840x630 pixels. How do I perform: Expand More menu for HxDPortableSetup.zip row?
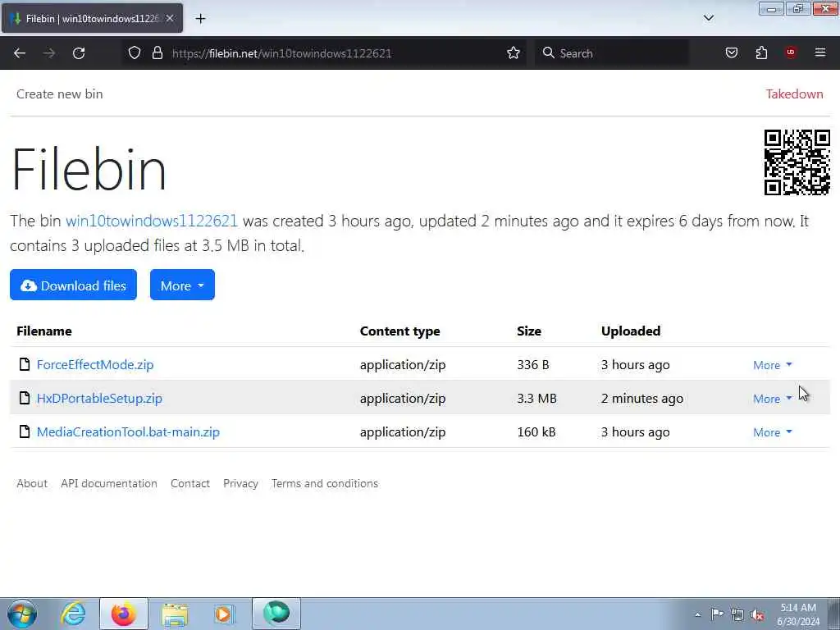[773, 399]
